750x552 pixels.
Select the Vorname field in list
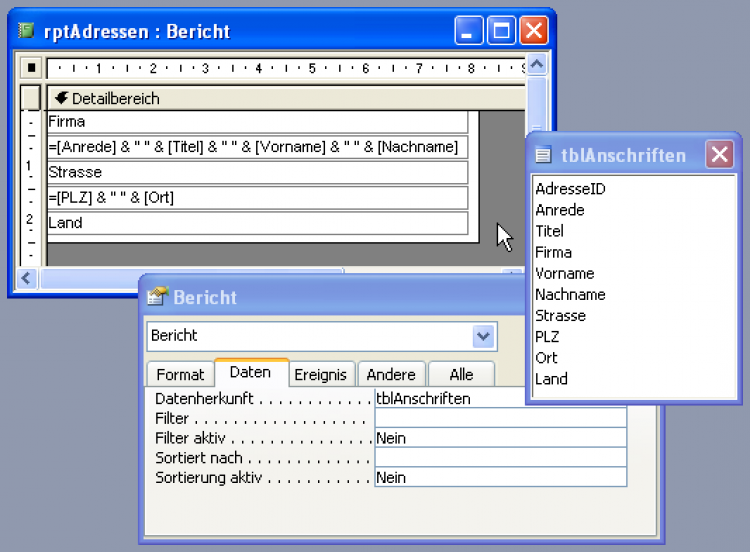pyautogui.click(x=564, y=273)
